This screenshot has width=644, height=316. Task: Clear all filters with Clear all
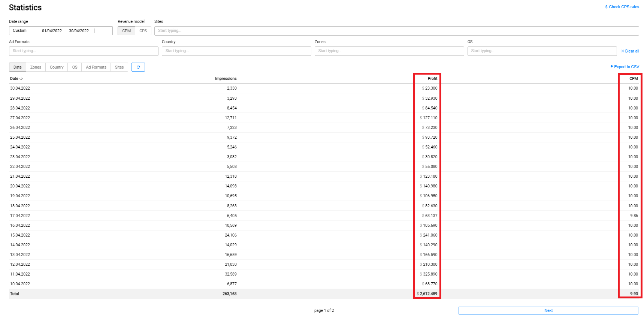point(630,51)
